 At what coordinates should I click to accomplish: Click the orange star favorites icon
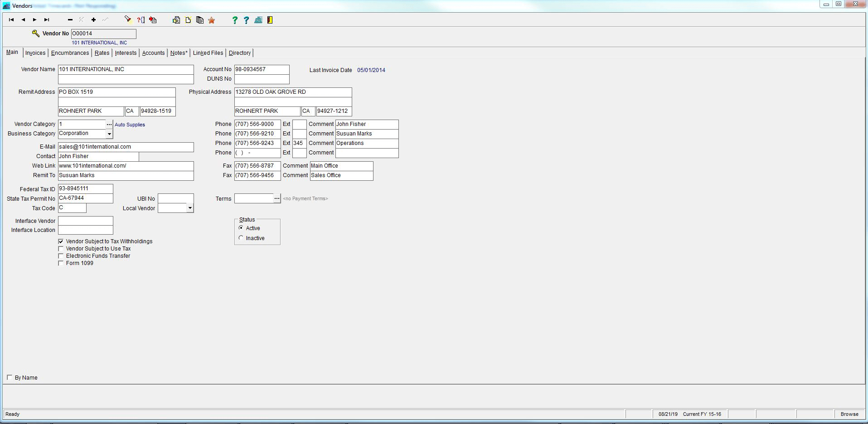[x=212, y=20]
